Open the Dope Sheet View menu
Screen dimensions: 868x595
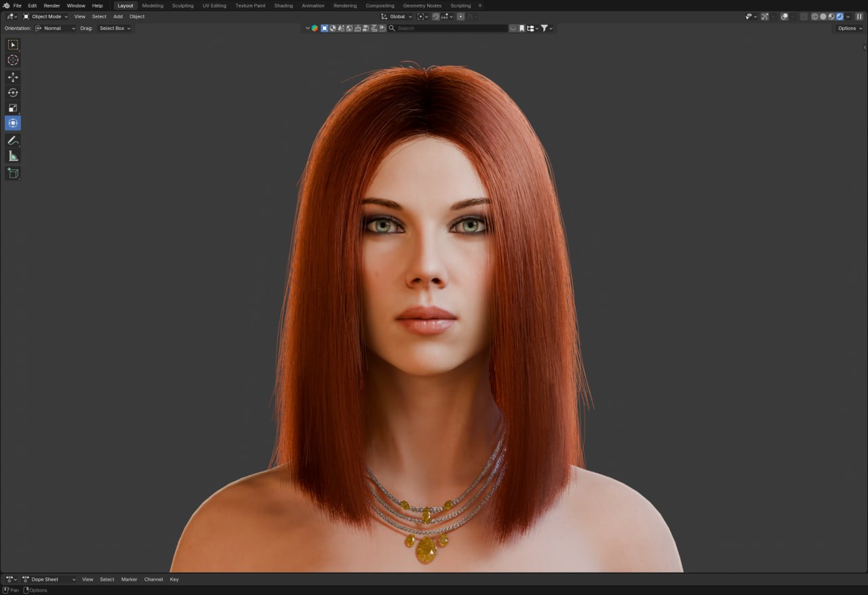(x=87, y=579)
